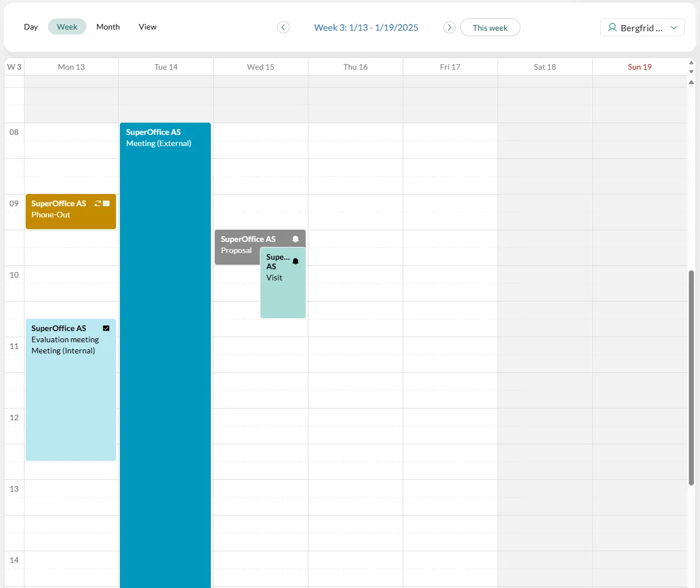Switch to the Month view
The image size is (700, 588).
[108, 27]
